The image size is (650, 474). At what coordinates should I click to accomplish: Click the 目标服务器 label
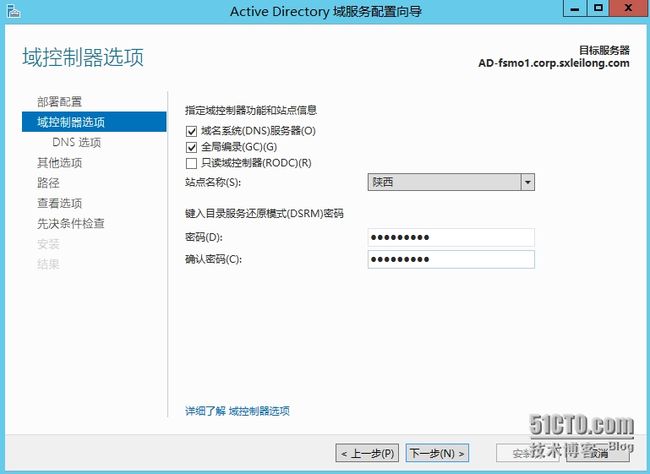(x=604, y=51)
